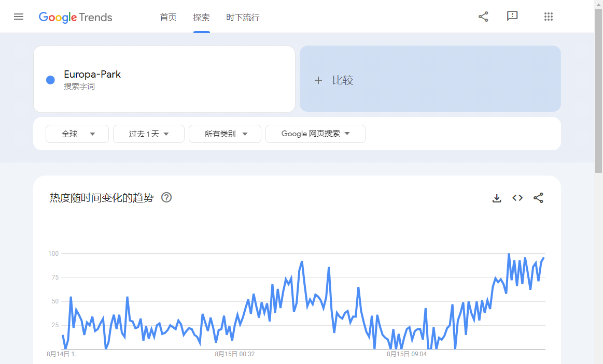Image resolution: width=603 pixels, height=364 pixels.
Task: Click the vertical page scrollbar
Action: pos(599,91)
